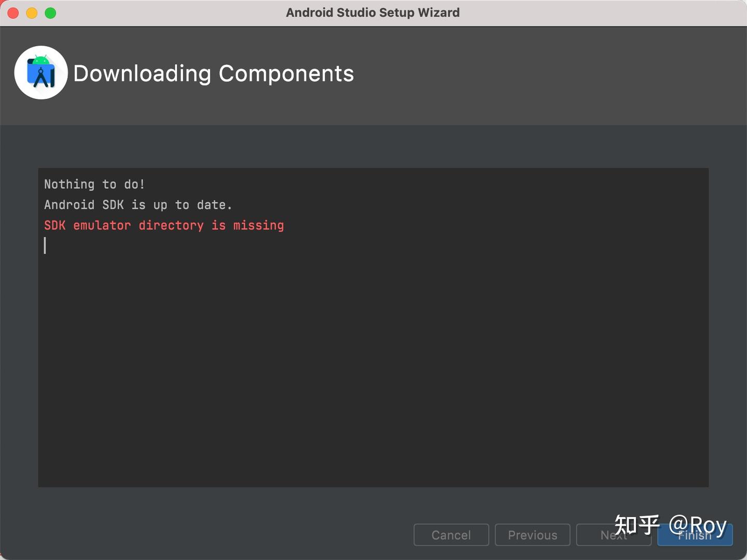Image resolution: width=747 pixels, height=560 pixels.
Task: Click the Downloading Components heading text
Action: [213, 73]
